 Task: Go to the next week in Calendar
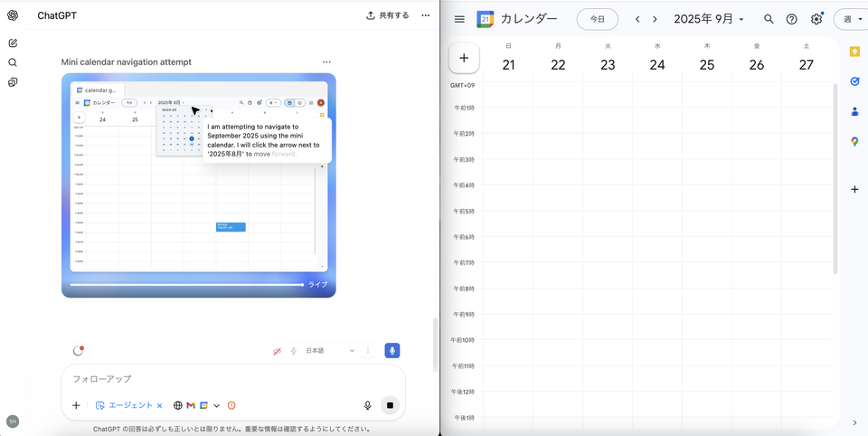coord(655,19)
